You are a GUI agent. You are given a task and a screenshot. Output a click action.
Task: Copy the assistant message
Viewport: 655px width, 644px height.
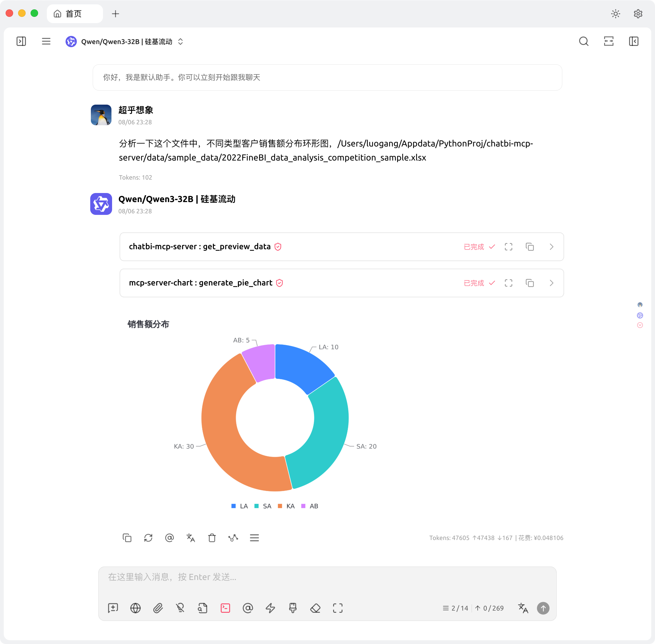[127, 538]
